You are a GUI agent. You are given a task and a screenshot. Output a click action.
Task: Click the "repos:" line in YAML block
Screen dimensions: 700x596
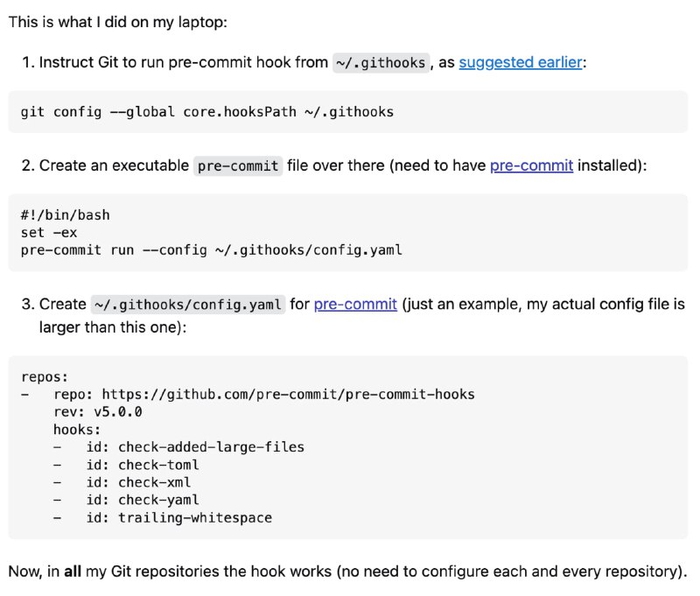pyautogui.click(x=45, y=377)
